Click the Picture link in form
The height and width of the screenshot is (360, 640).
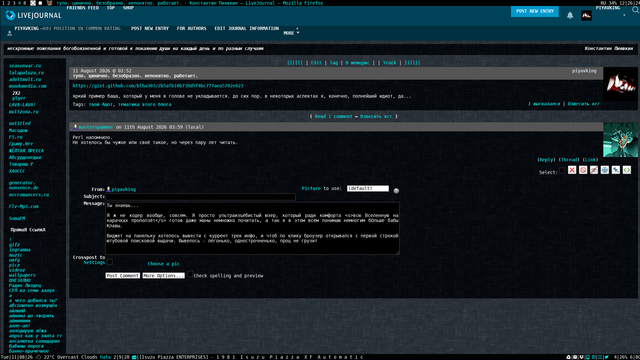pos(311,189)
